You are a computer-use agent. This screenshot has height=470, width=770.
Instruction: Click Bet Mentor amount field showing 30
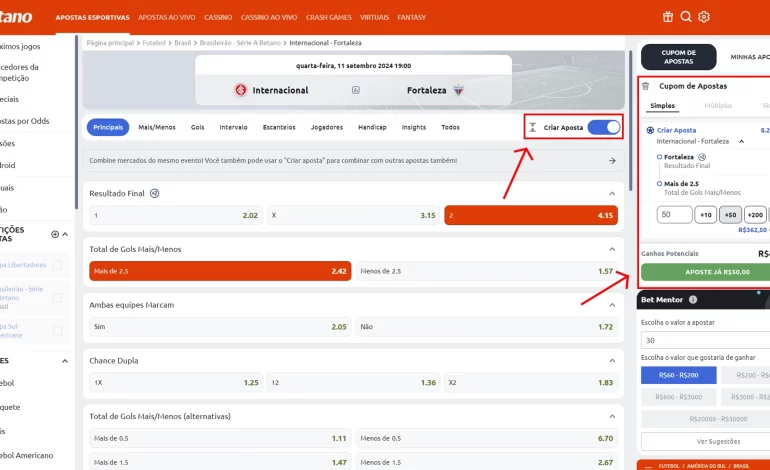(x=706, y=340)
